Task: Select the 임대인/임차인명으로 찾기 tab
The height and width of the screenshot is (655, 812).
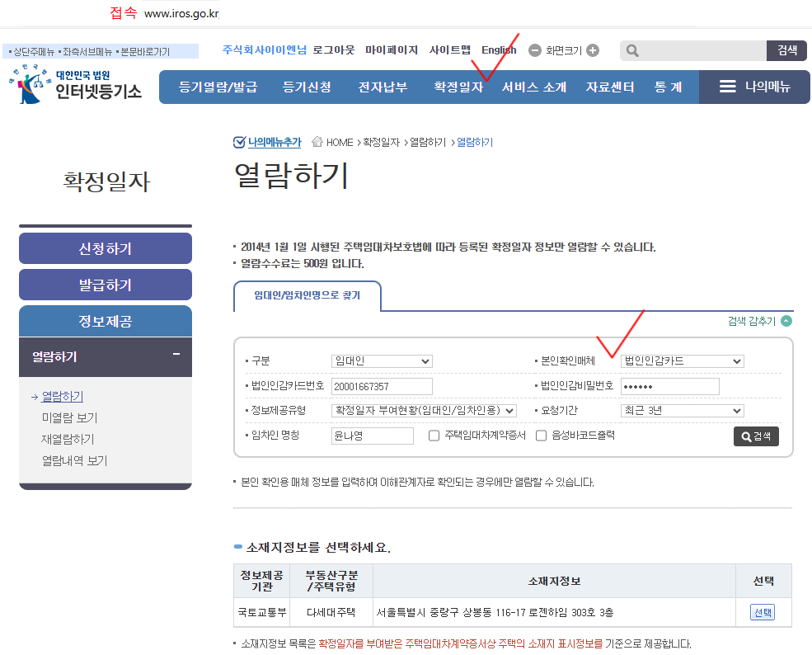Action: point(307,295)
